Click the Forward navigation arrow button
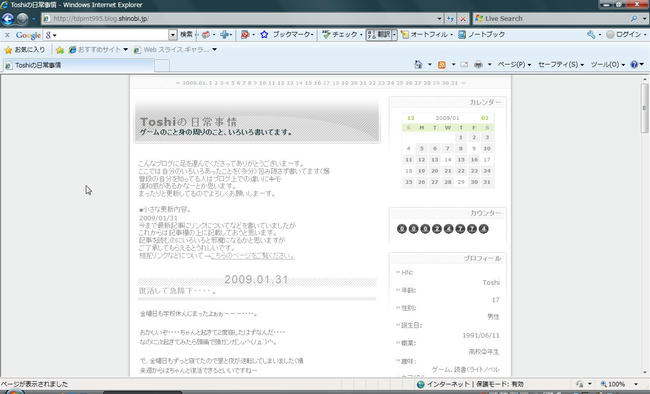This screenshot has width=650, height=394. (22, 19)
